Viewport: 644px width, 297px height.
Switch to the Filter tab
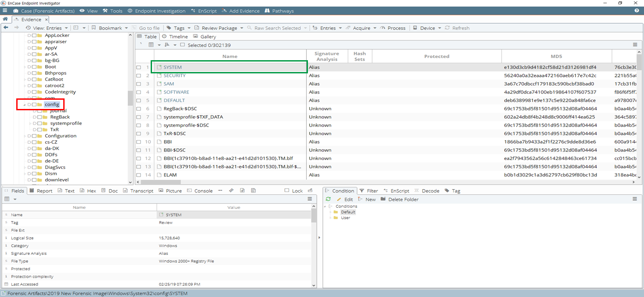tap(369, 191)
